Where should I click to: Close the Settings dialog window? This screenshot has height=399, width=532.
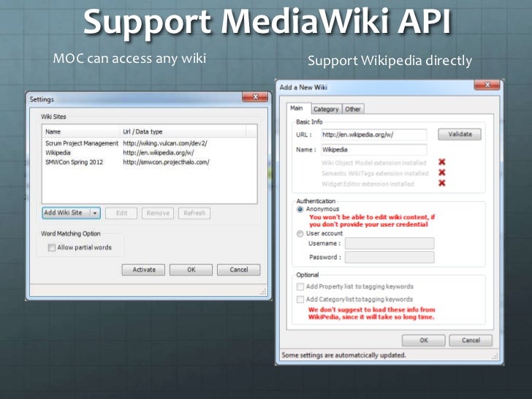[x=255, y=97]
